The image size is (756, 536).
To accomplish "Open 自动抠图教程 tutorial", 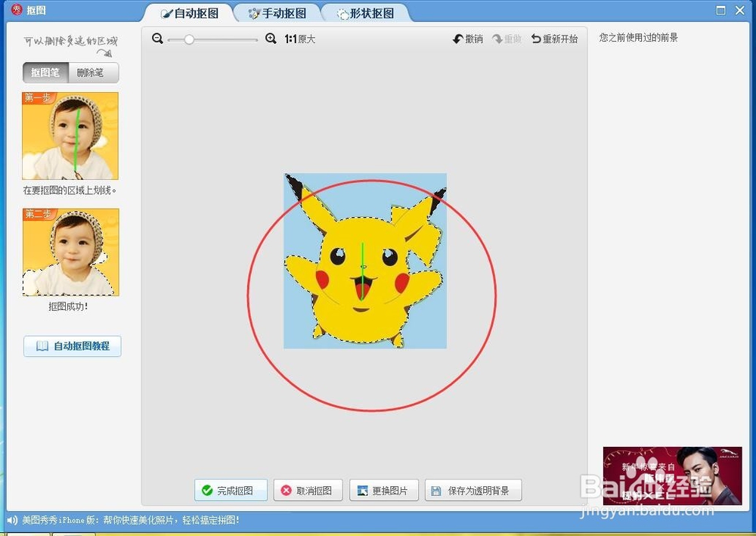I will coord(73,346).
